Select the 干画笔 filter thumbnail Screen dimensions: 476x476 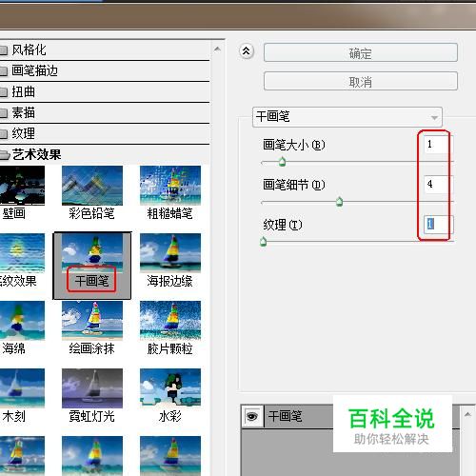tap(92, 266)
